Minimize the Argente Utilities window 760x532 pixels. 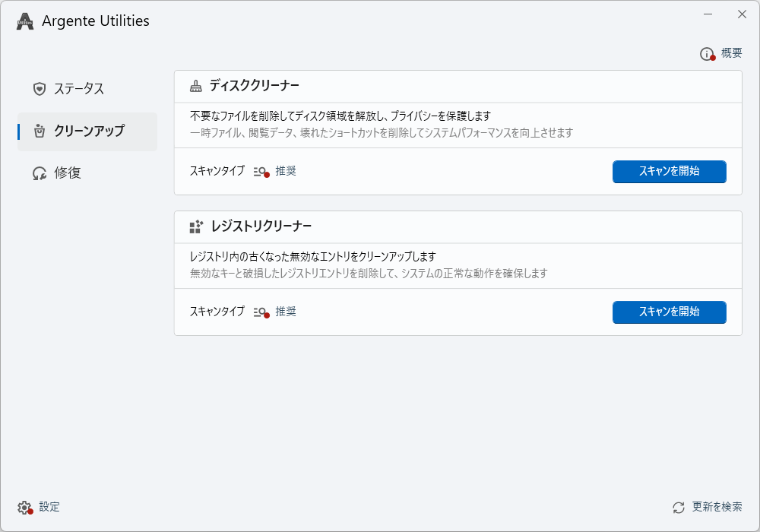pyautogui.click(x=708, y=14)
